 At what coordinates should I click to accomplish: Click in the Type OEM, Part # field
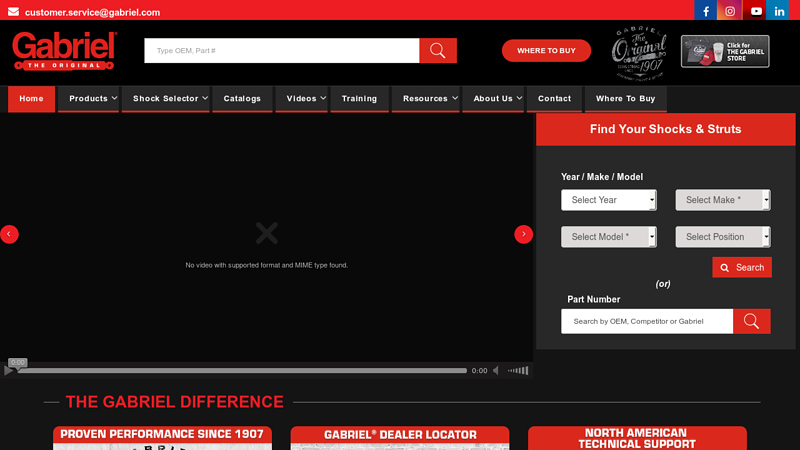(282, 51)
